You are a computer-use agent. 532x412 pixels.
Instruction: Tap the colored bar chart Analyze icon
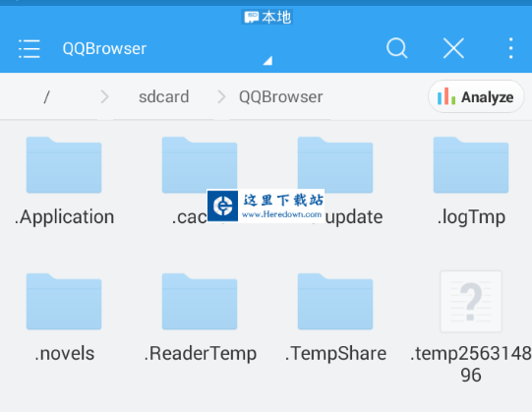click(x=446, y=96)
